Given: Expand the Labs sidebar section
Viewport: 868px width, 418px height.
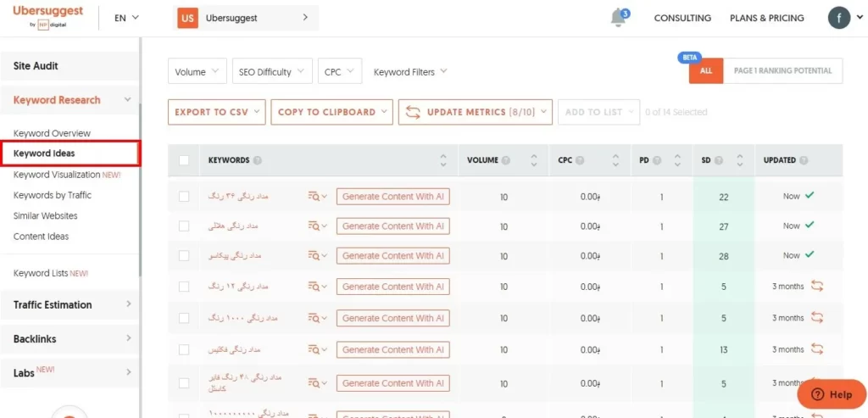Looking at the screenshot, I should tap(70, 372).
